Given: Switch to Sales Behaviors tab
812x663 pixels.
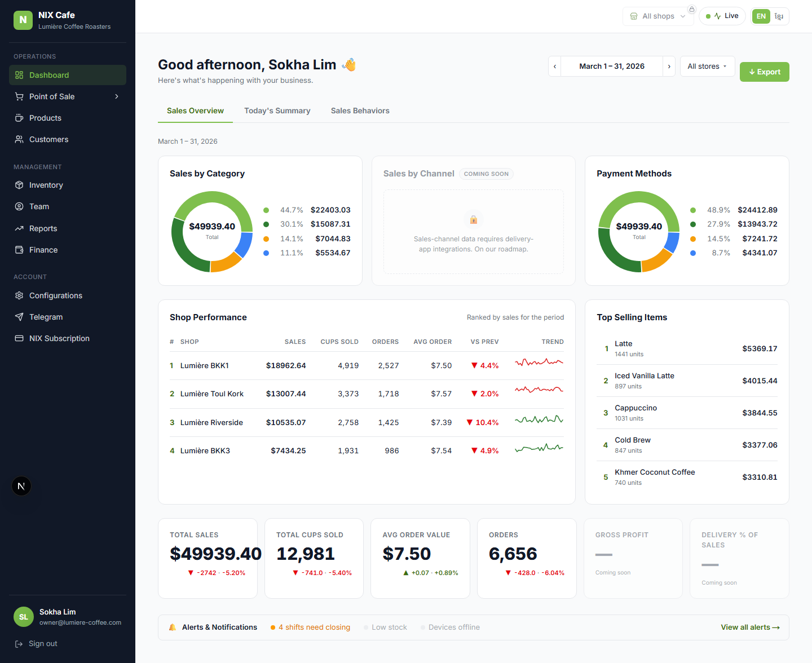Looking at the screenshot, I should 360,111.
